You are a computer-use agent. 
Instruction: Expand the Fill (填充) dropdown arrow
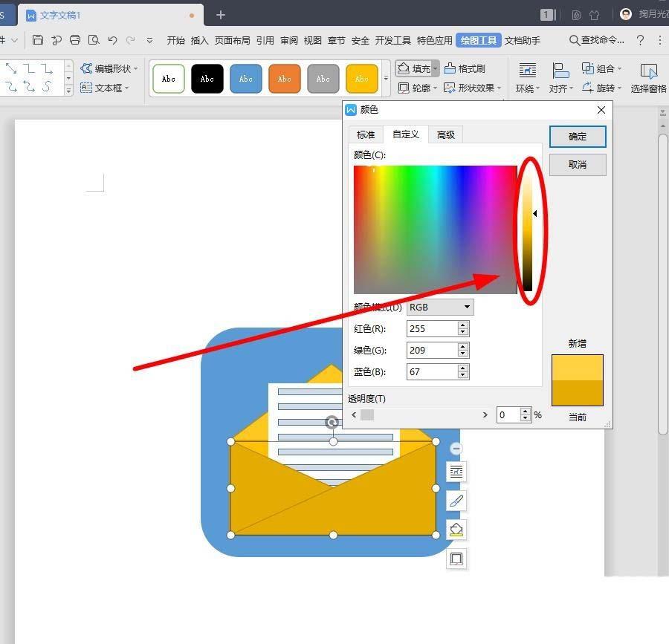435,68
